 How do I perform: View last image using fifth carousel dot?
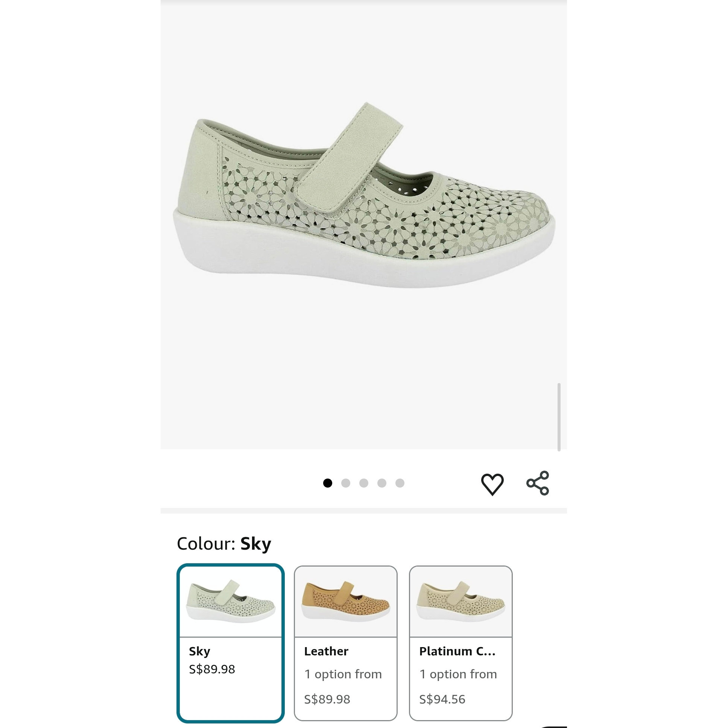pyautogui.click(x=400, y=483)
